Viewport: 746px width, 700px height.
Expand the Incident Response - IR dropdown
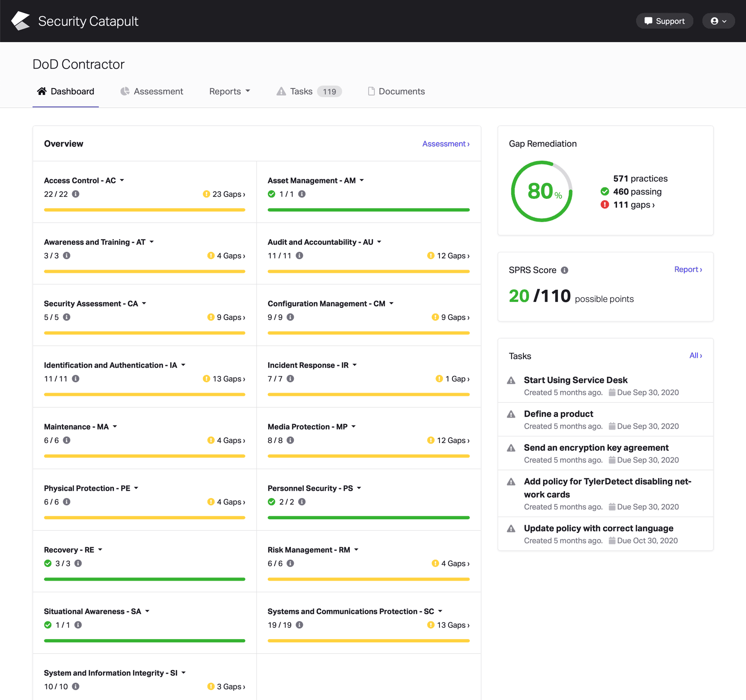355,365
